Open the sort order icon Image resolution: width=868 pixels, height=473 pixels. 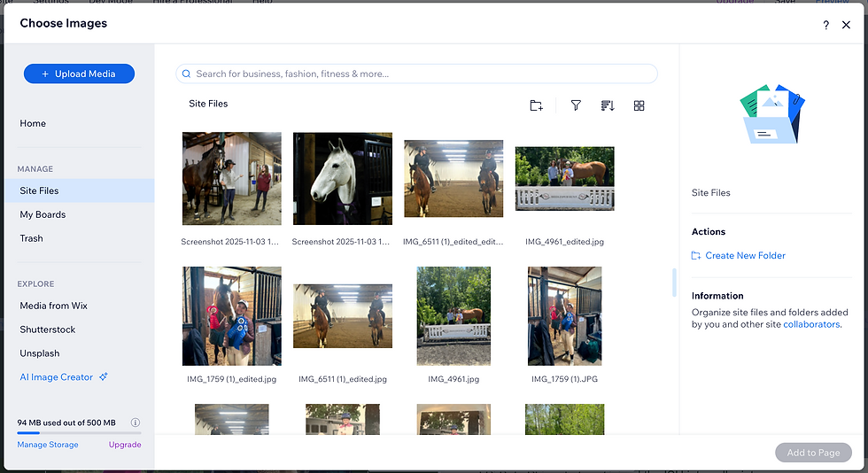pyautogui.click(x=608, y=105)
